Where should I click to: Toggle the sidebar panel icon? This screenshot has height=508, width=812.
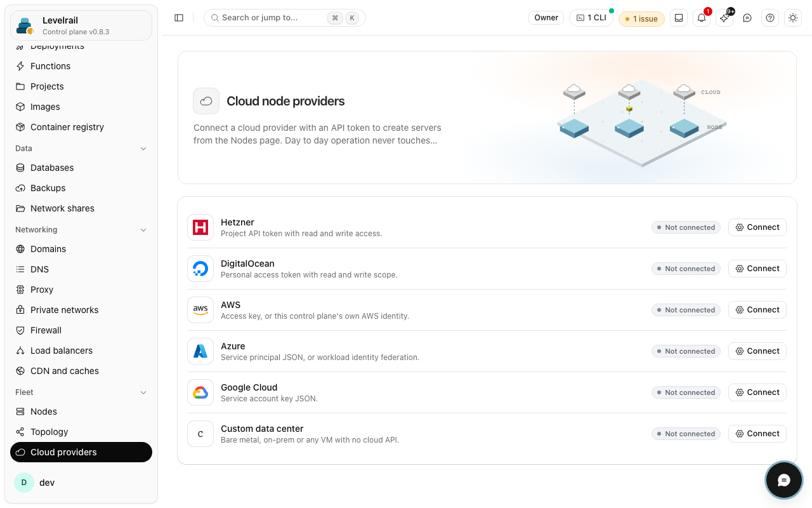pyautogui.click(x=179, y=18)
